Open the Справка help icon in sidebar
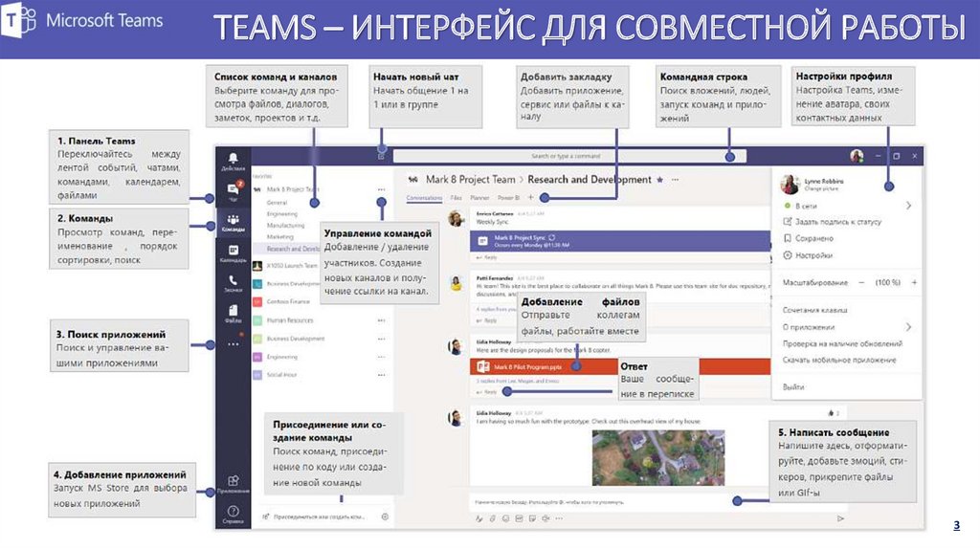This screenshot has height=549, width=980. 233,515
